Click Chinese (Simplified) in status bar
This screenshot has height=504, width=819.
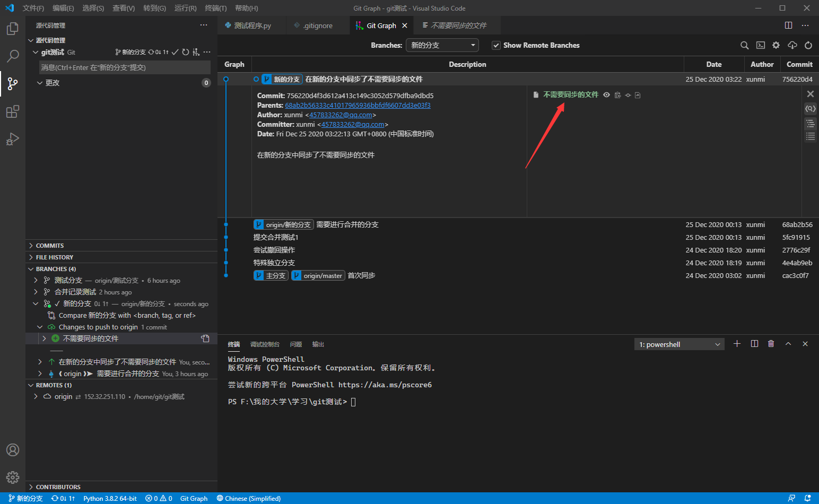tap(248, 499)
